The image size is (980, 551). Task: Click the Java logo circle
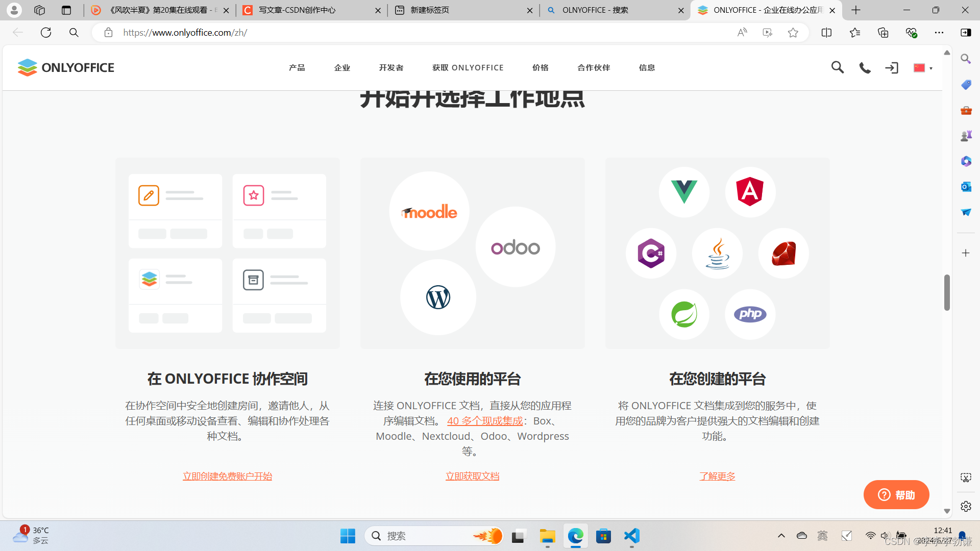click(x=717, y=253)
